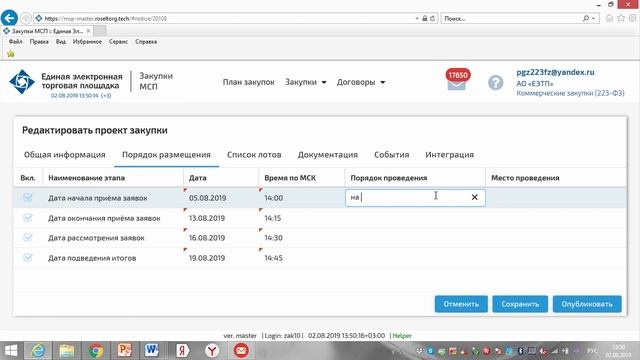This screenshot has height=360, width=640.
Task: Click the browser forward arrow button
Action: pyautogui.click(x=26, y=18)
